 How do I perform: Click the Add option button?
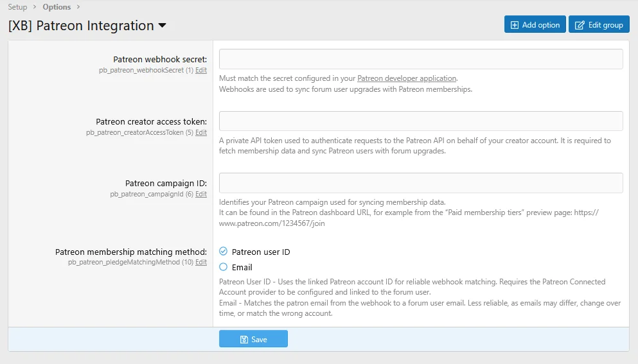click(x=535, y=24)
